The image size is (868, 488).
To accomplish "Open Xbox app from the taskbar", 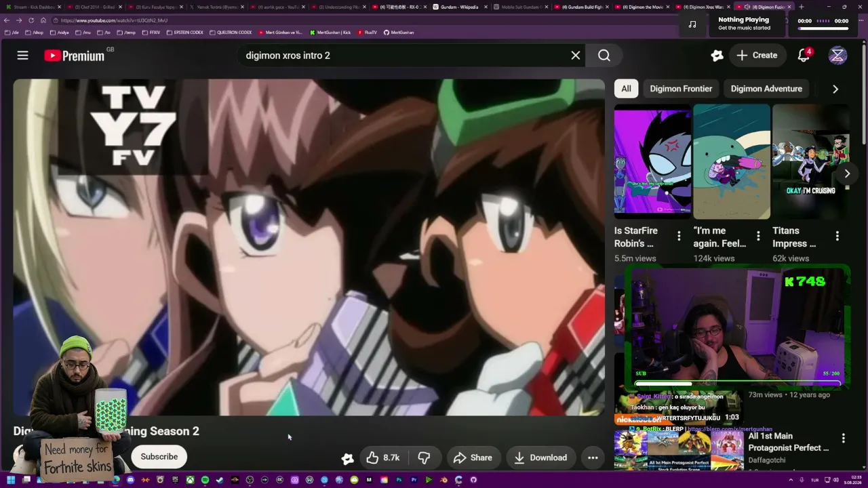I will [x=190, y=480].
